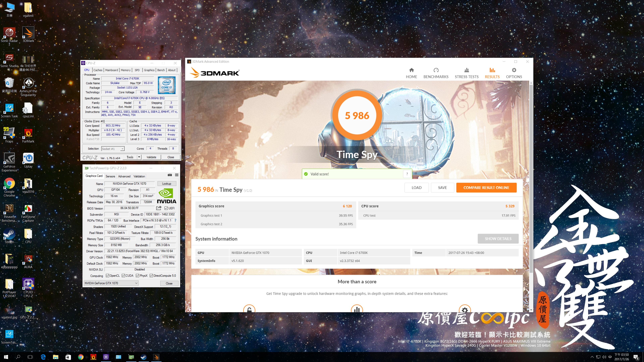Click the SAVE button in 3DMark
The width and height of the screenshot is (644, 362).
pos(442,188)
